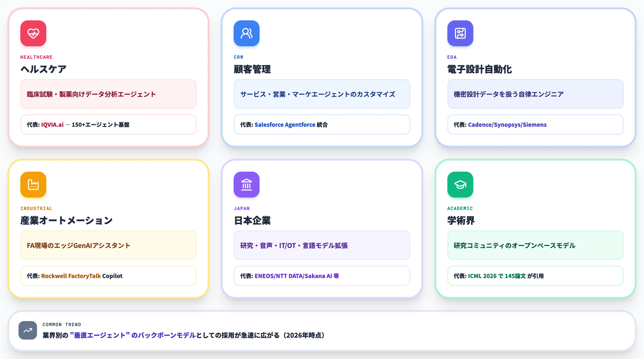The image size is (644, 359).
Task: Click サービス・営業・マーケエージェントのカスタマイズ box
Action: pos(322,94)
